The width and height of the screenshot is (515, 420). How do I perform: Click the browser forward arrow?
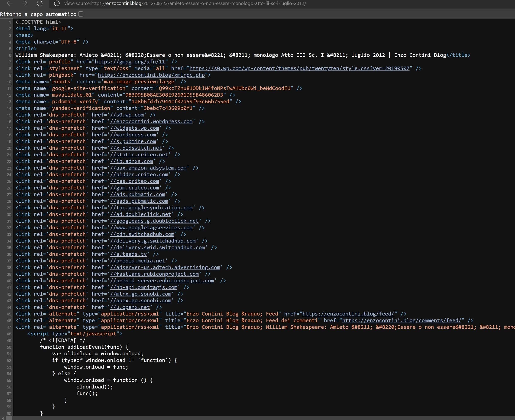[x=24, y=3]
